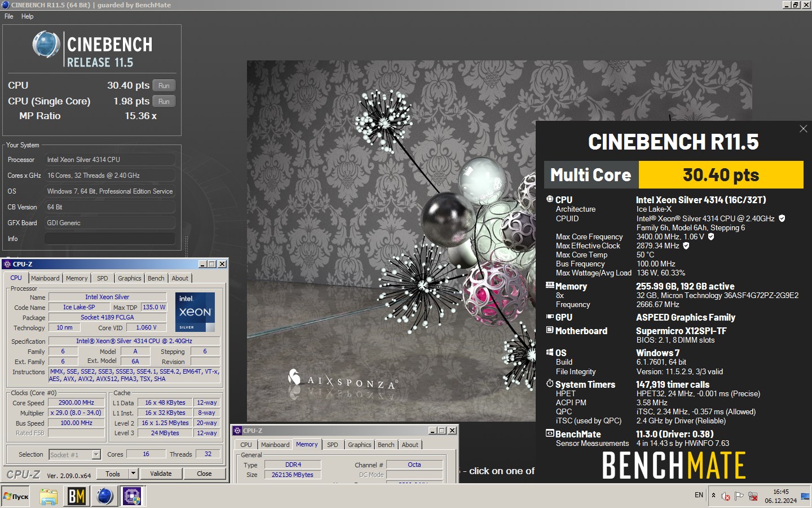The width and height of the screenshot is (812, 508).
Task: Click Max Effective Clock verified shield
Action: click(686, 246)
